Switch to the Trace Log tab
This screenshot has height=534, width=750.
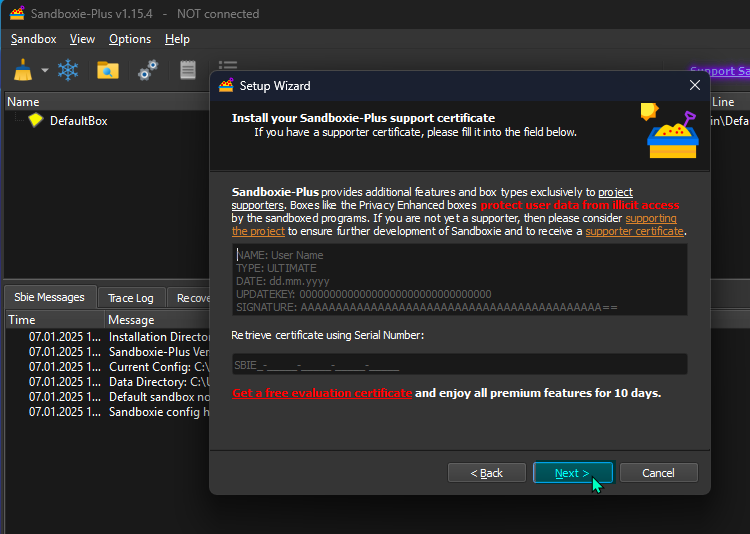[x=131, y=298]
